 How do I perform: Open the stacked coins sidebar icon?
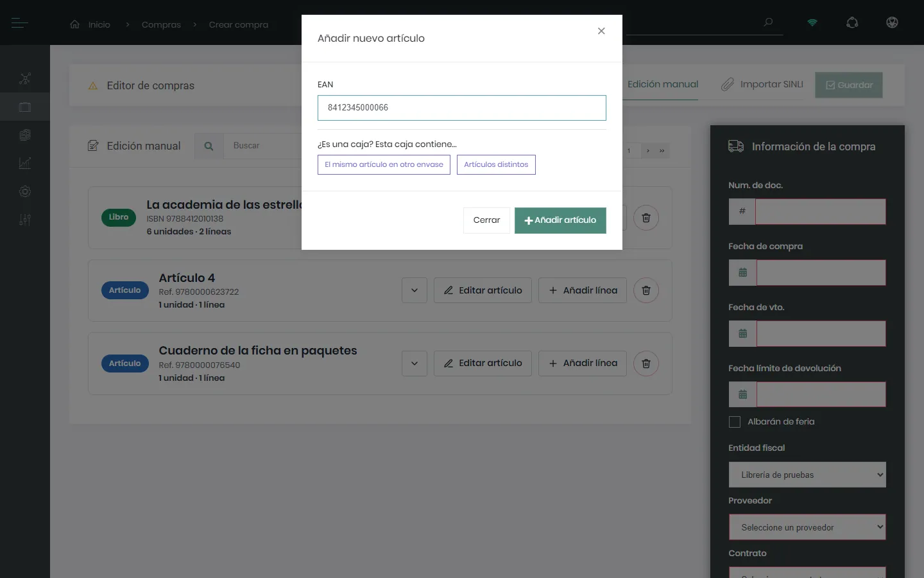coord(25,135)
